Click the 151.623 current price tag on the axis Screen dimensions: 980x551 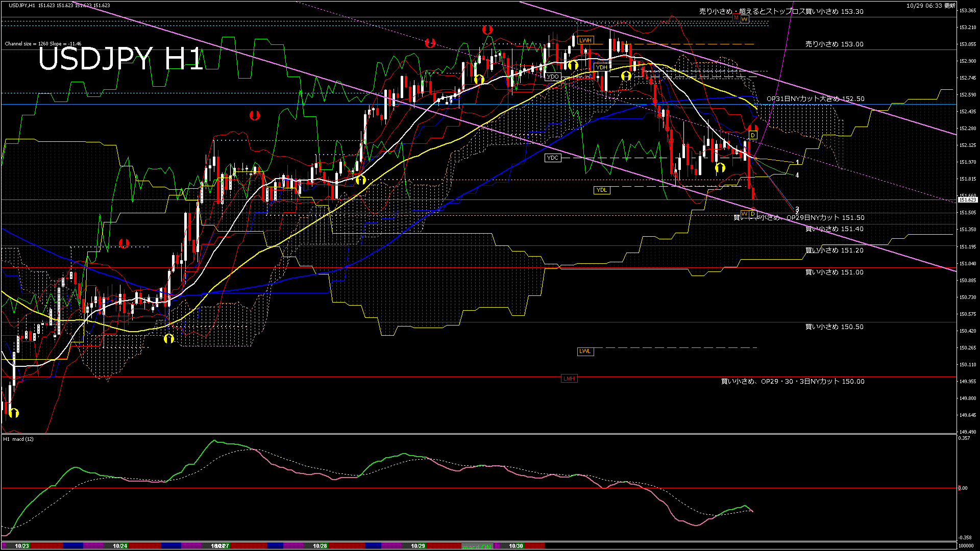tap(968, 200)
